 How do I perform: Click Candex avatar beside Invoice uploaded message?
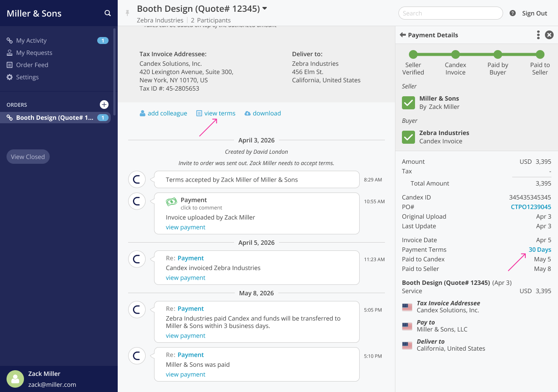[137, 201]
